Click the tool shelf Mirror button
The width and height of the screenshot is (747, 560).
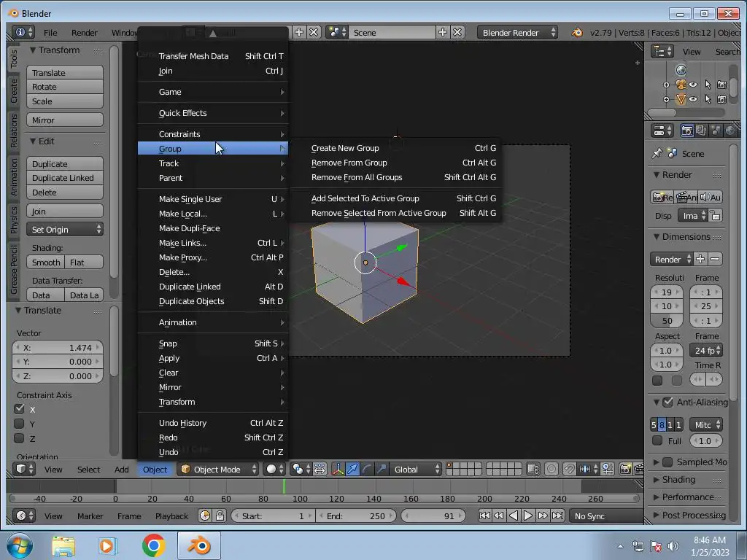65,120
